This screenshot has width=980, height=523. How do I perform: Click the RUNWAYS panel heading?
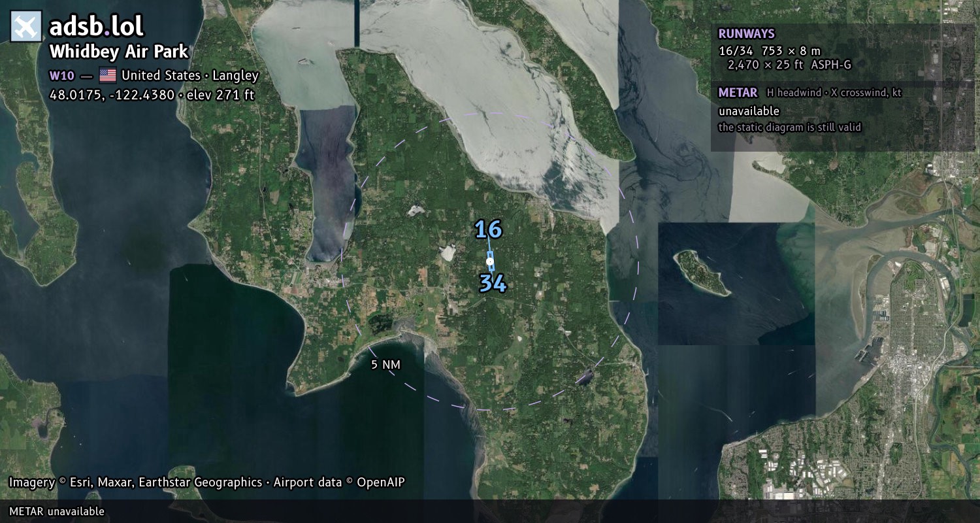pyautogui.click(x=746, y=34)
